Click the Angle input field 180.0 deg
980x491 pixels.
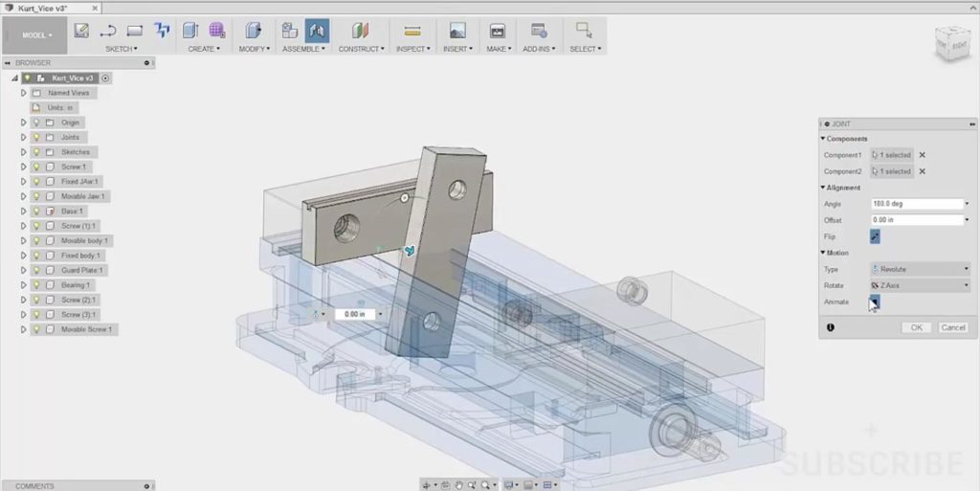coord(917,204)
